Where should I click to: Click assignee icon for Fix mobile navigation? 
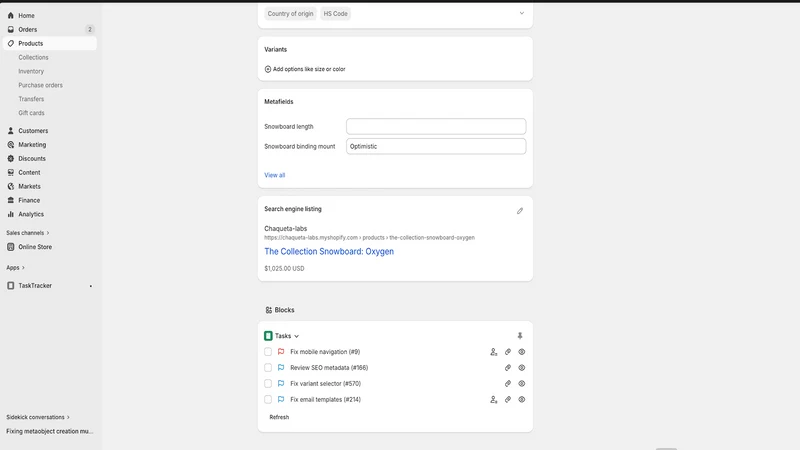493,352
